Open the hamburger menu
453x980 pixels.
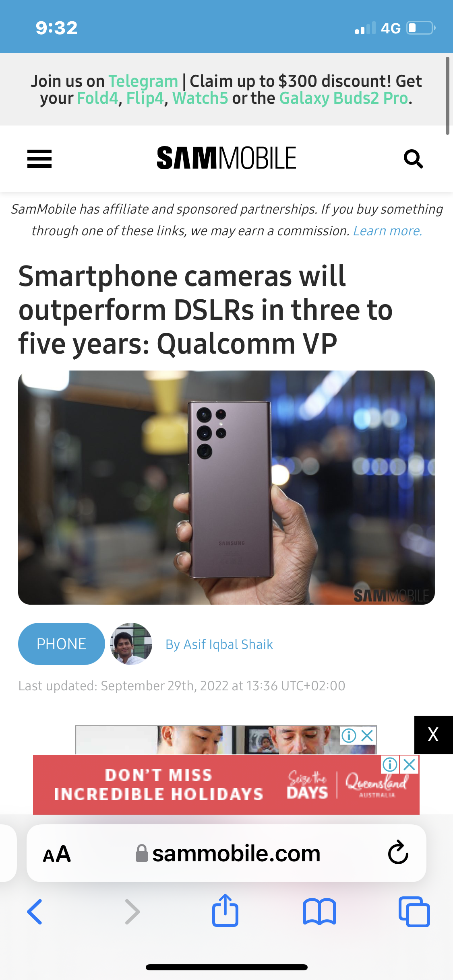[39, 159]
